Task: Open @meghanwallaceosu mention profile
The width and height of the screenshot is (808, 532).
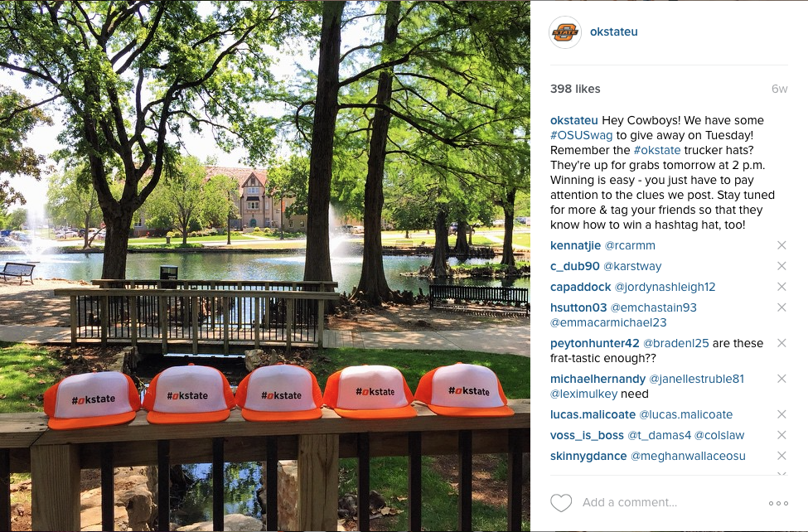Action: (688, 456)
